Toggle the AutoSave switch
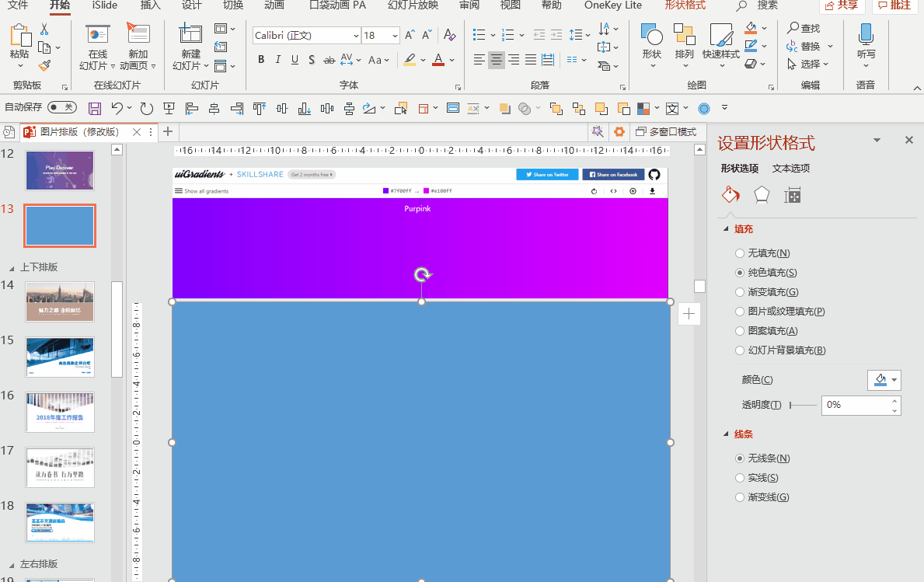 pos(62,106)
